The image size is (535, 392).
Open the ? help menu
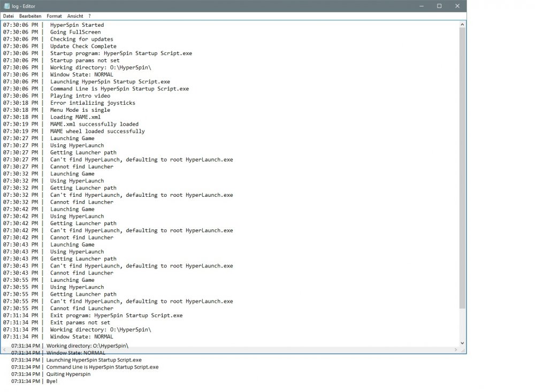click(x=89, y=16)
